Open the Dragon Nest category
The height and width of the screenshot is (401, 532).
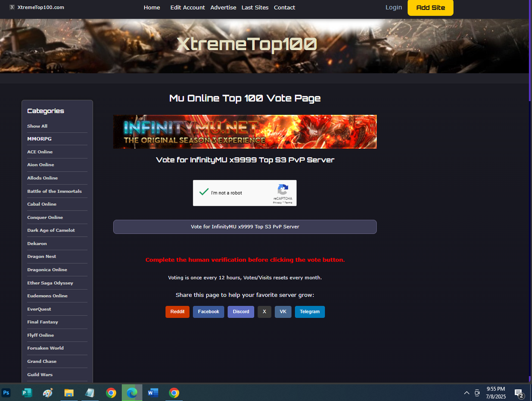(42, 257)
